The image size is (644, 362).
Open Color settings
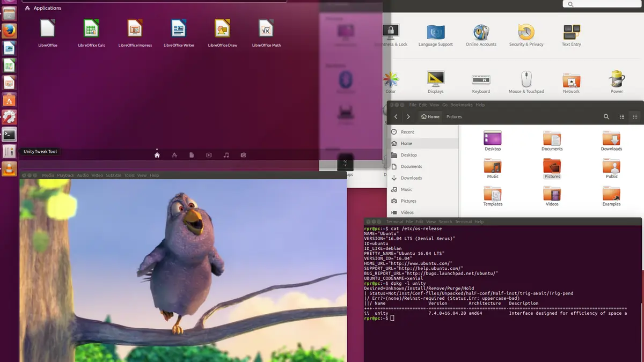pos(391,82)
